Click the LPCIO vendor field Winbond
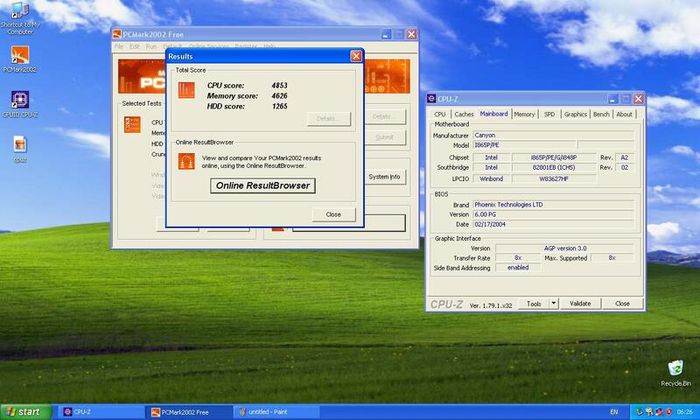The width and height of the screenshot is (700, 420). pos(491,179)
